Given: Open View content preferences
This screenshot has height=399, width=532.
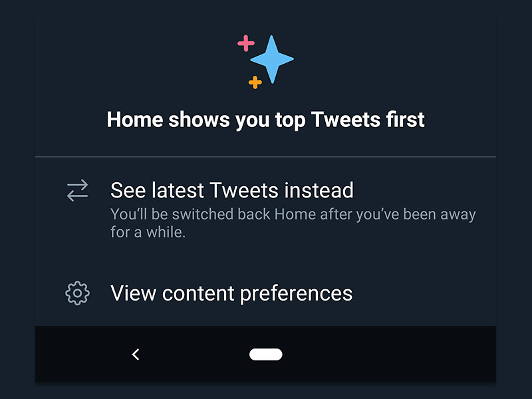Looking at the screenshot, I should 231,293.
